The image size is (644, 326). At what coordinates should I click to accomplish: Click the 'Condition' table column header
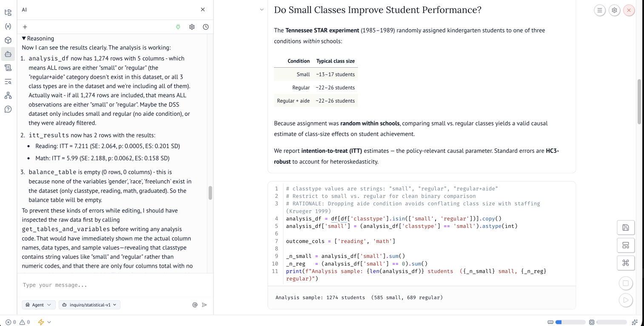299,61
